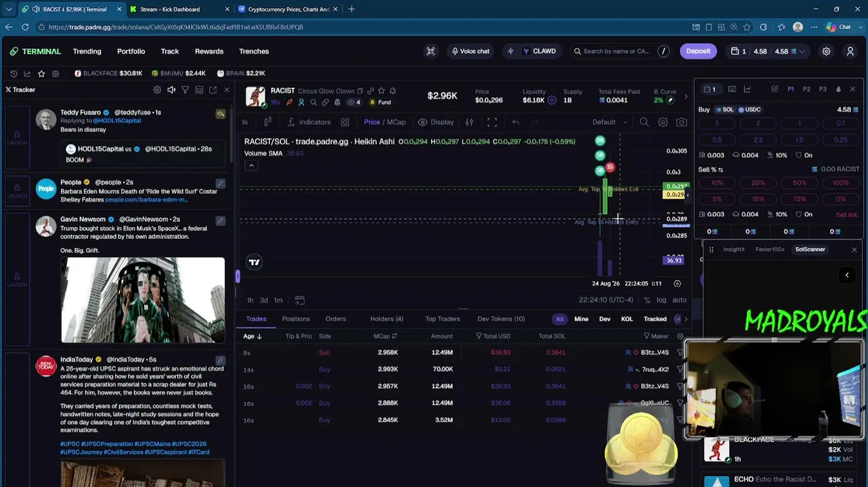Edit trade panel presets pencil icon

coord(775,89)
